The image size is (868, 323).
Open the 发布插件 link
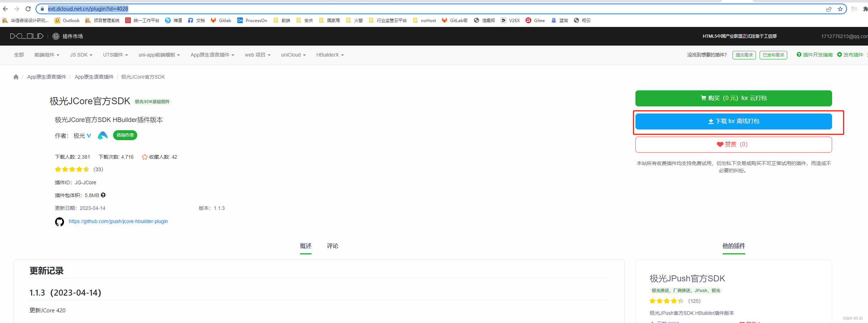click(850, 55)
